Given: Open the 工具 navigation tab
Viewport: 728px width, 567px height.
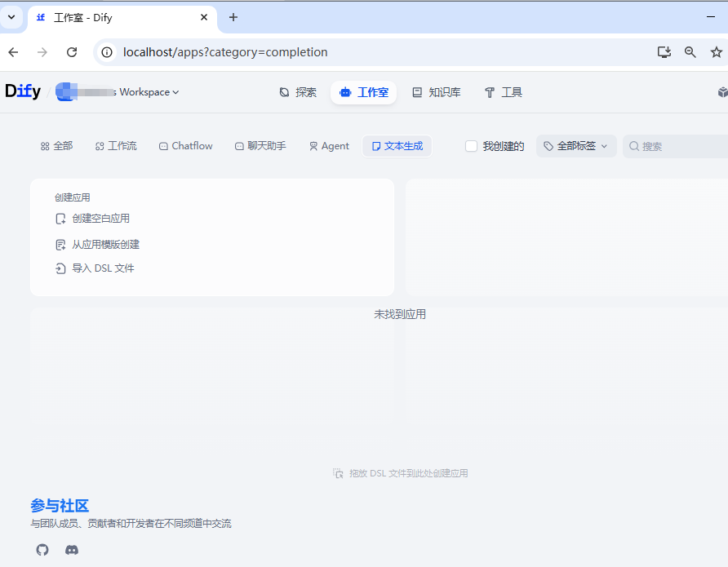Looking at the screenshot, I should pos(504,92).
